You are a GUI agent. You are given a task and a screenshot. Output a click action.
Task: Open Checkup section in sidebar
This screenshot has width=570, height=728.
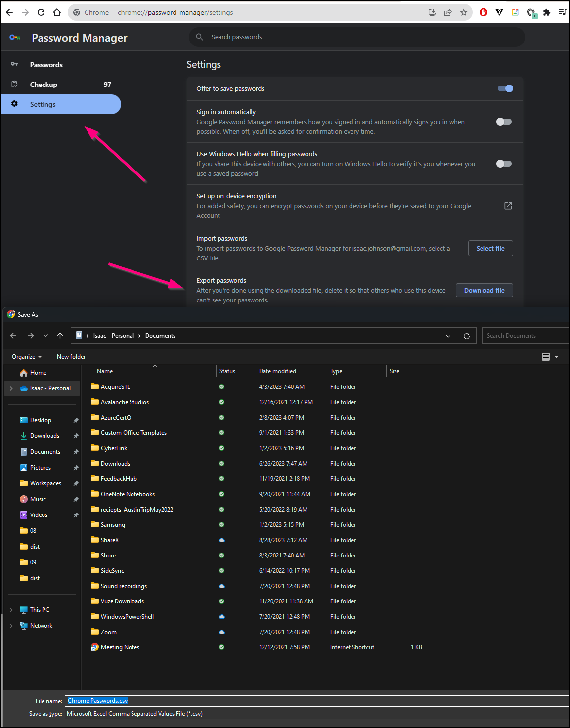(44, 85)
